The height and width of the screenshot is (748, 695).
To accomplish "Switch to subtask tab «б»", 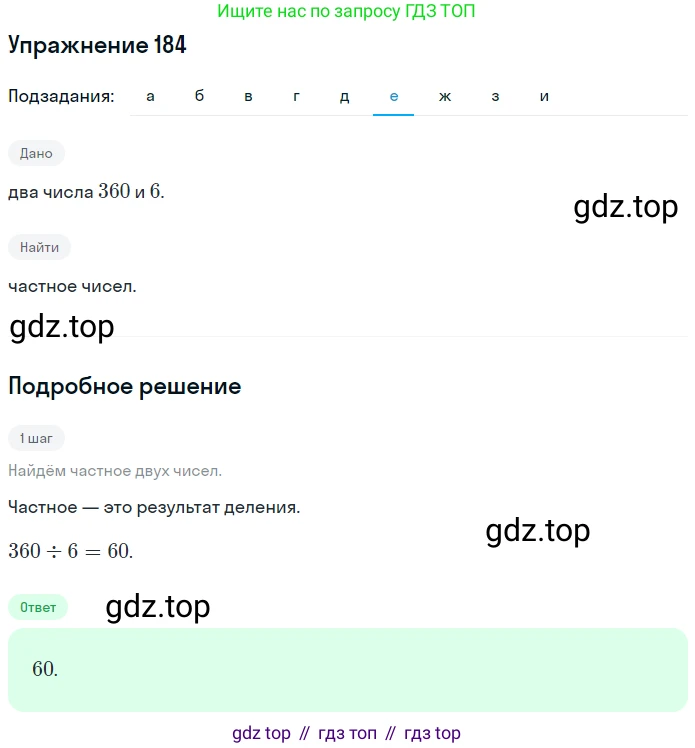I will pos(199,96).
